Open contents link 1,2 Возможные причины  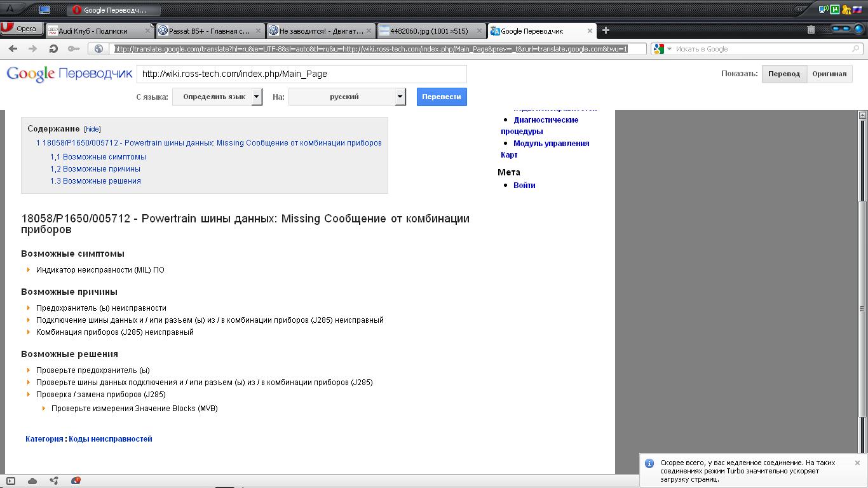[95, 169]
